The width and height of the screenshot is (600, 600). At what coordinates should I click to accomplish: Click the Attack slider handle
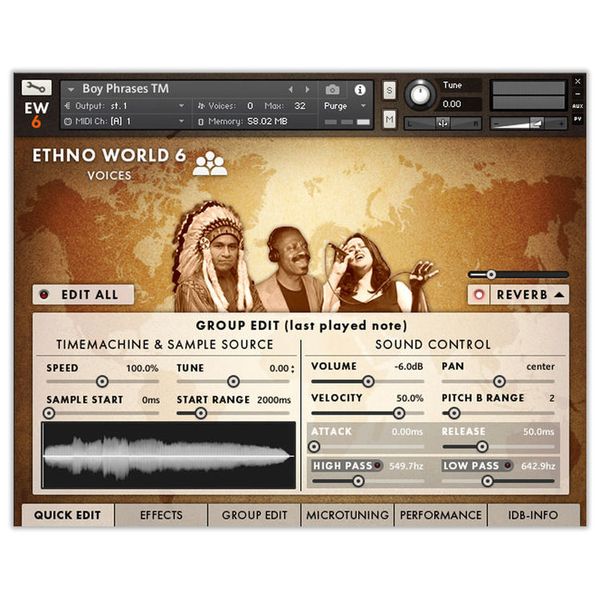coord(314,446)
